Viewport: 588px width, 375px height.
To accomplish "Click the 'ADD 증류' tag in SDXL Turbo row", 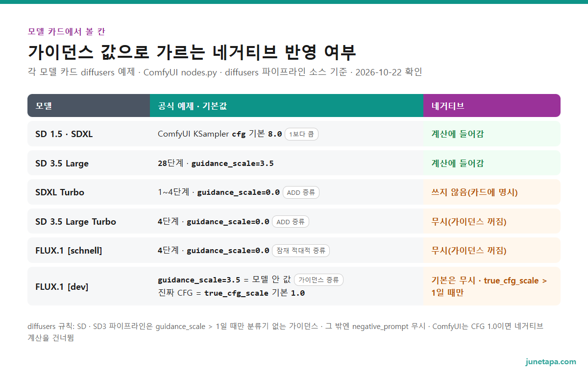I will tap(301, 192).
